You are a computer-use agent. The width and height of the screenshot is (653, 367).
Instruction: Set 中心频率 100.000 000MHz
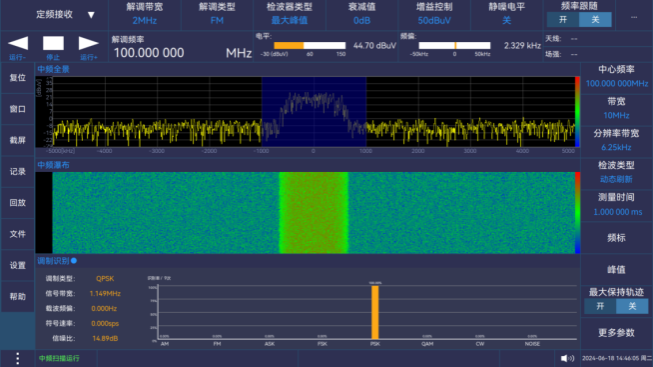point(616,77)
